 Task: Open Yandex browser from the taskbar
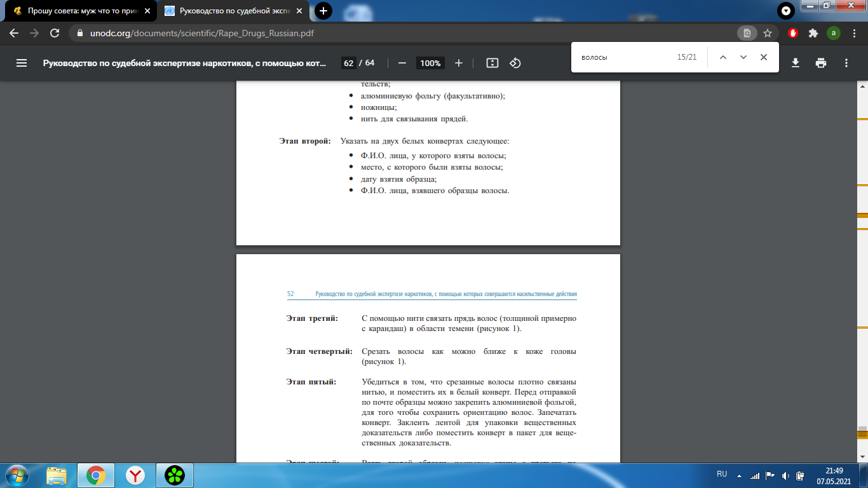coord(135,475)
